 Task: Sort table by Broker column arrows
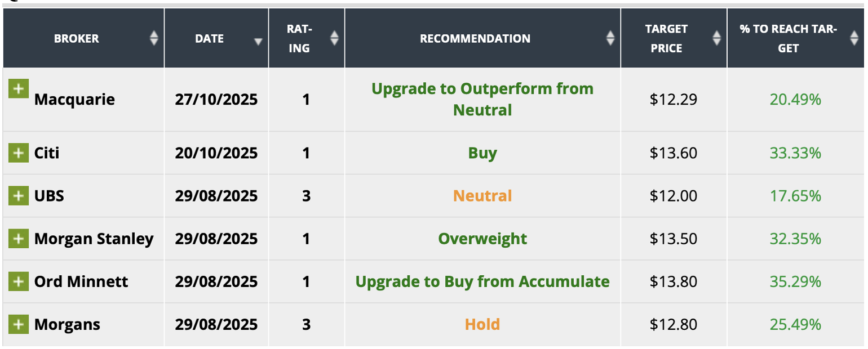(x=154, y=38)
